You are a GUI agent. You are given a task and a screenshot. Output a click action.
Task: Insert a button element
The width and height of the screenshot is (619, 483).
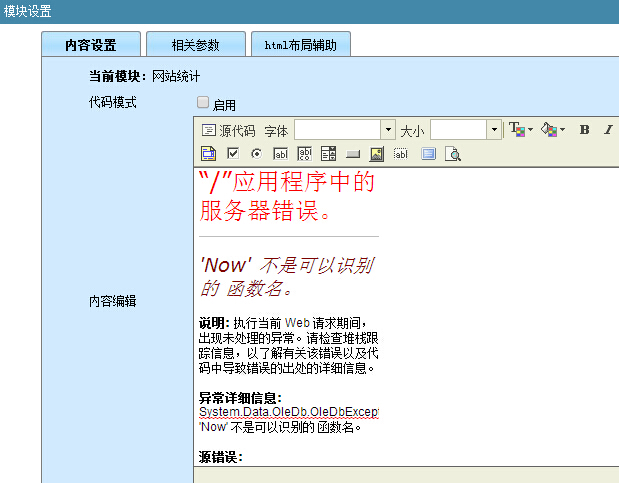coord(353,154)
